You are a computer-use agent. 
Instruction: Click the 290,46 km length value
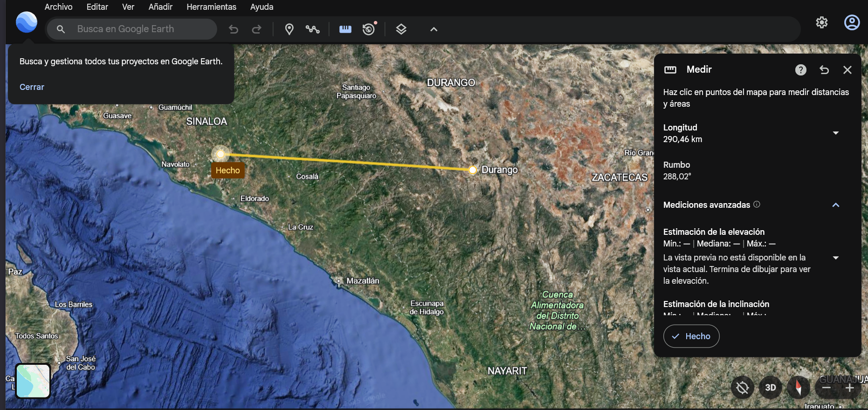[682, 139]
